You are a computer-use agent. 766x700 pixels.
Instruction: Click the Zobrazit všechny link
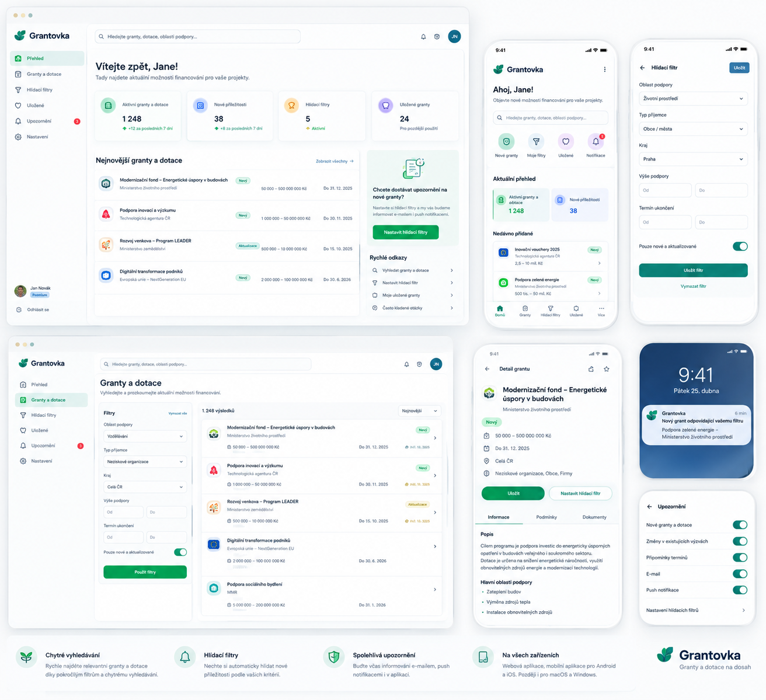click(x=335, y=161)
